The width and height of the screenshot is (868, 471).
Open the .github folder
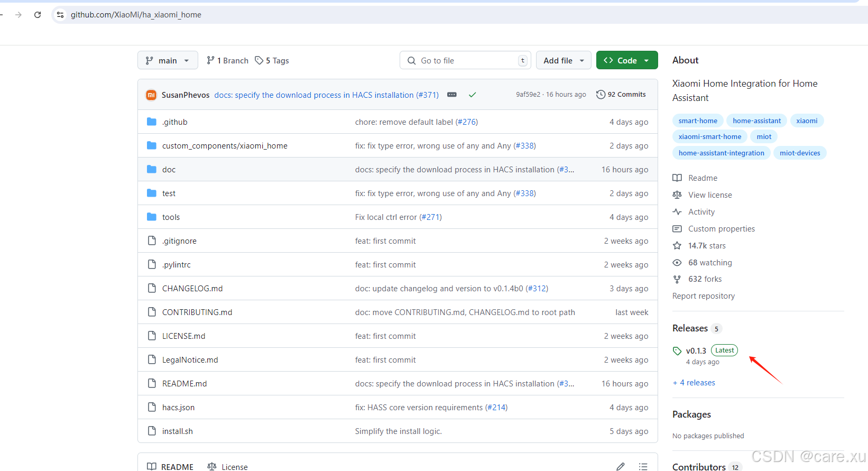pyautogui.click(x=175, y=122)
